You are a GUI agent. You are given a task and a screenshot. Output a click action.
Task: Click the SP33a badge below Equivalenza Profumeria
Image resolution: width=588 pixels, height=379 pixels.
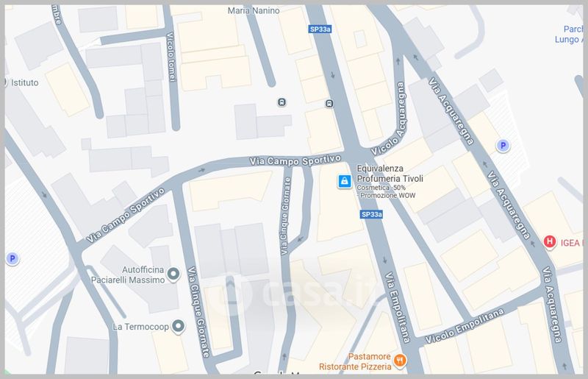click(371, 214)
